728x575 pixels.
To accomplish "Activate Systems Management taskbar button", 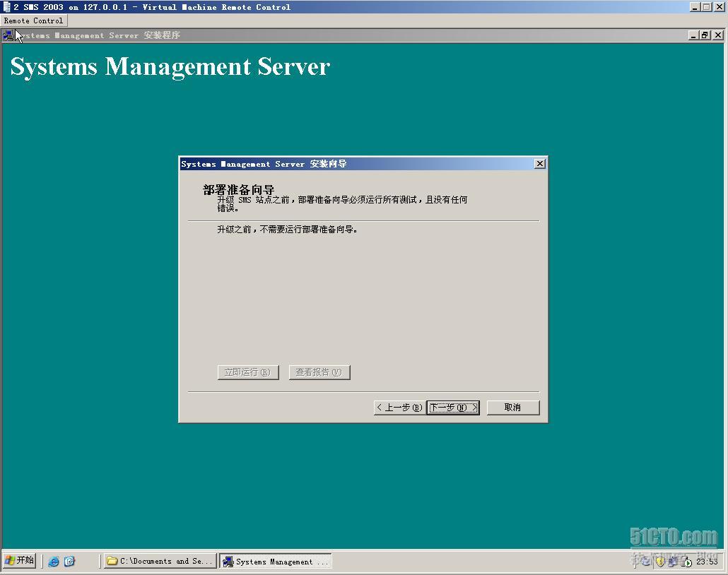I will coord(276,561).
